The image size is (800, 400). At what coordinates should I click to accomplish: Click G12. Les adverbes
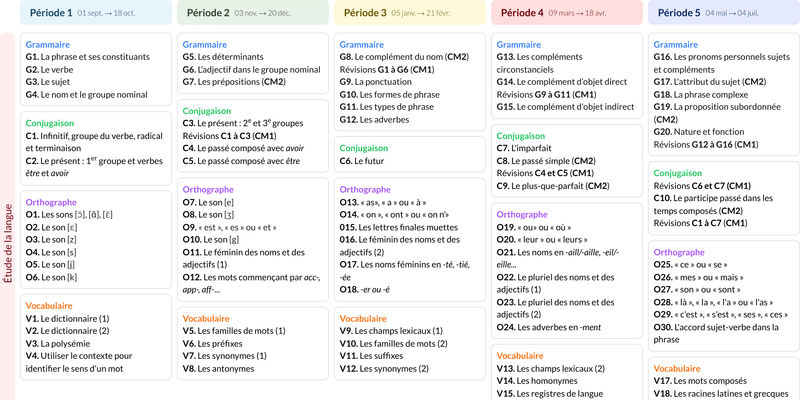(374, 119)
